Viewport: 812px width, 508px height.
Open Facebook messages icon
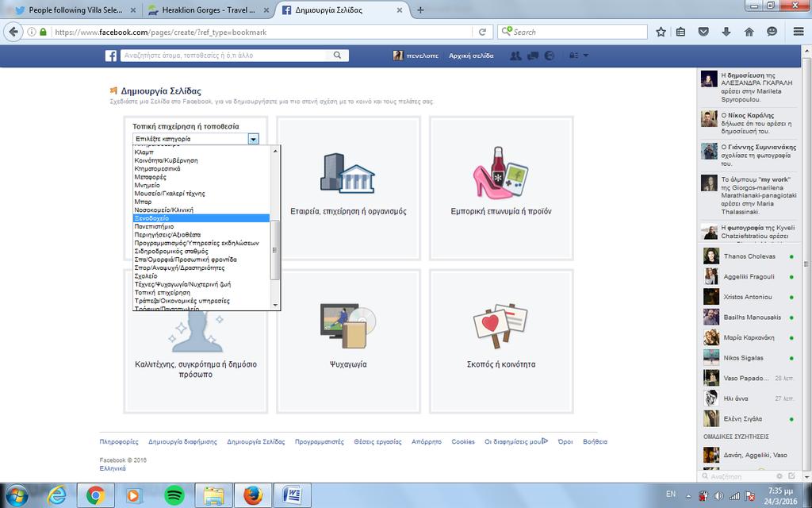click(x=532, y=56)
